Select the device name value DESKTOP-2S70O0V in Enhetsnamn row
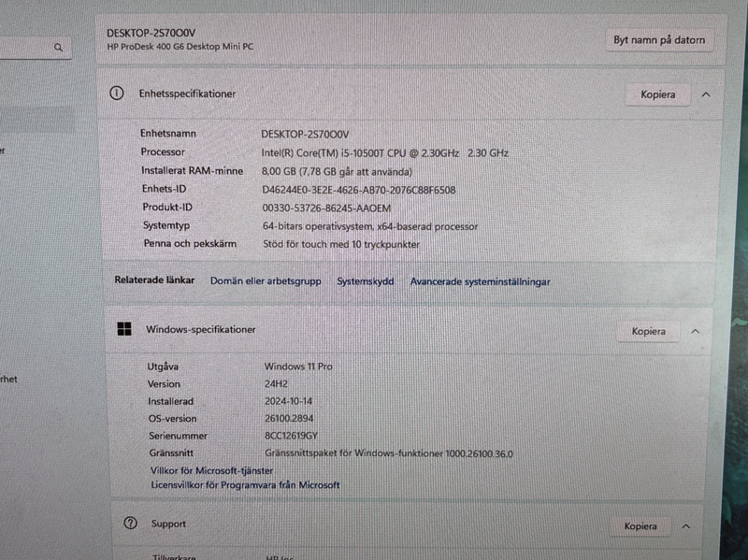The image size is (748, 560). 305,135
